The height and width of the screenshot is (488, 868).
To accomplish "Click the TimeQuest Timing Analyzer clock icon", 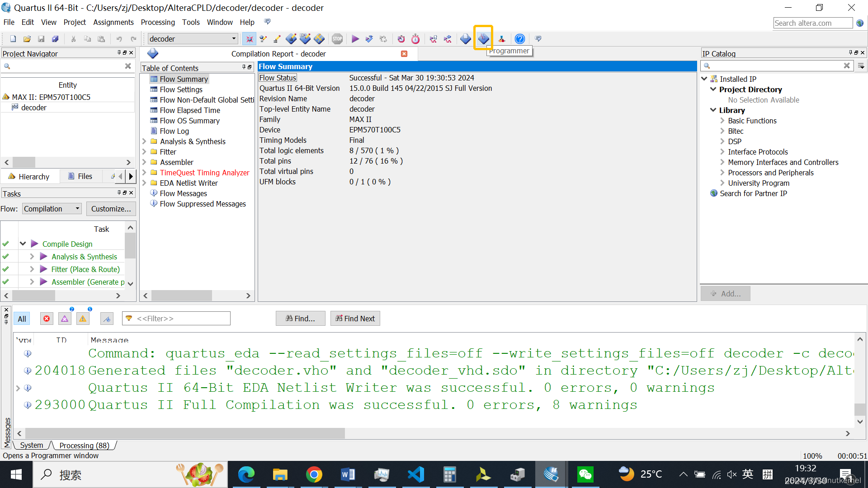I will (x=415, y=39).
